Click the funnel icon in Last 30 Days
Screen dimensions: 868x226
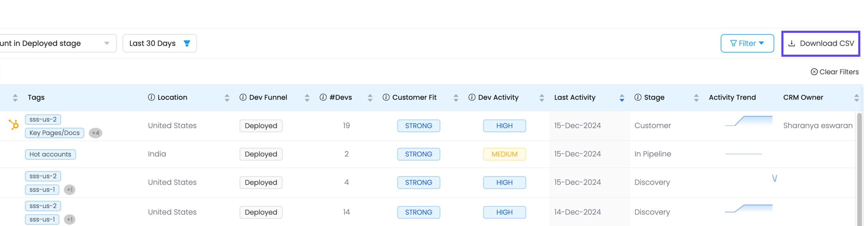click(x=187, y=43)
